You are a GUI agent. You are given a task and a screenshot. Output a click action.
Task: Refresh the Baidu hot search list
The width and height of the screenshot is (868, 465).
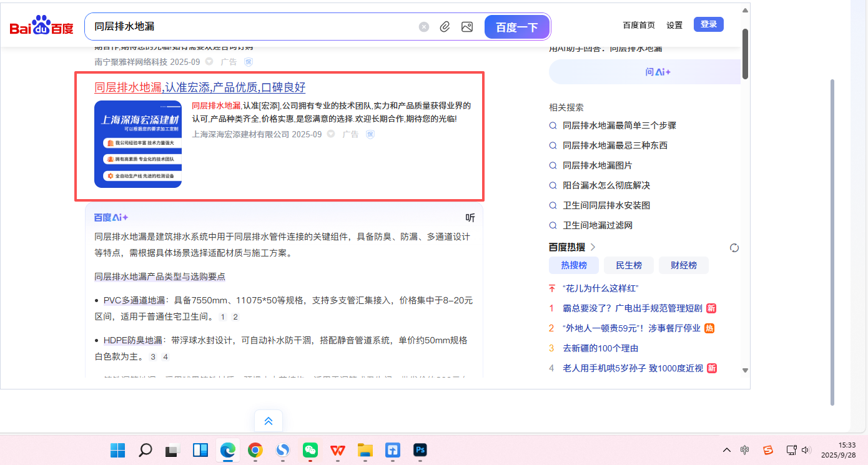tap(734, 248)
